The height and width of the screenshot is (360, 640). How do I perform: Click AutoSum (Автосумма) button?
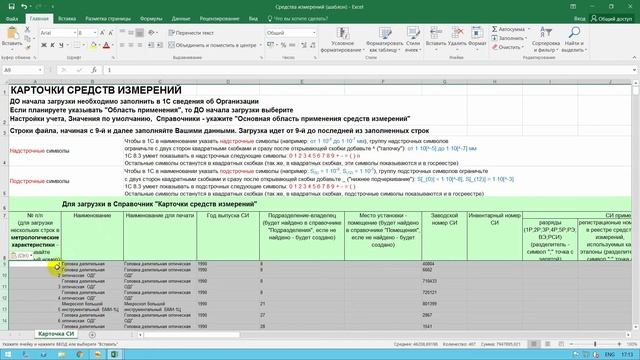click(x=508, y=29)
